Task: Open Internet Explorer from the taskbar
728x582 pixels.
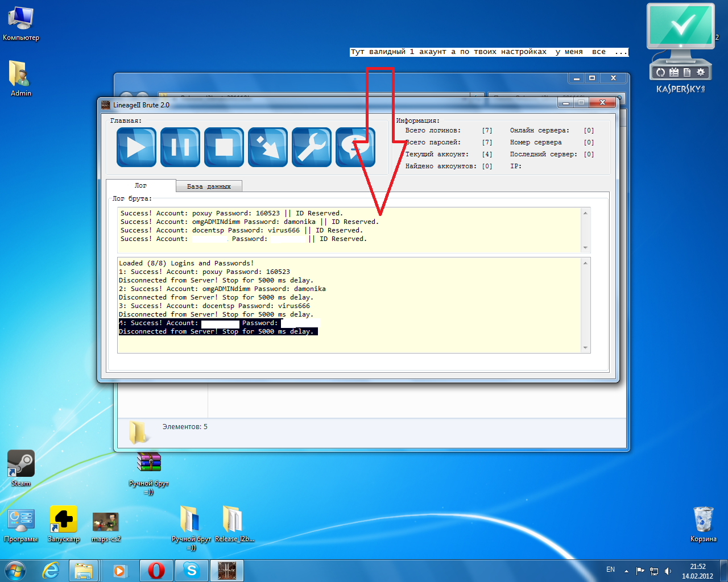Action: tap(51, 571)
